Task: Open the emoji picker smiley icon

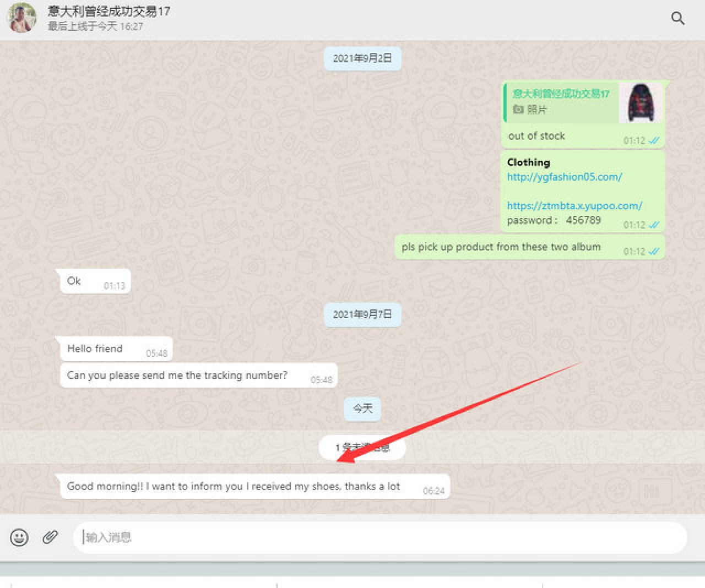Action: point(19,537)
